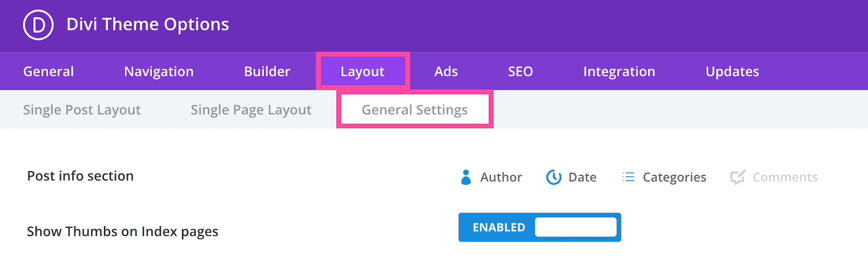Open the General tab
This screenshot has width=868, height=274.
48,71
